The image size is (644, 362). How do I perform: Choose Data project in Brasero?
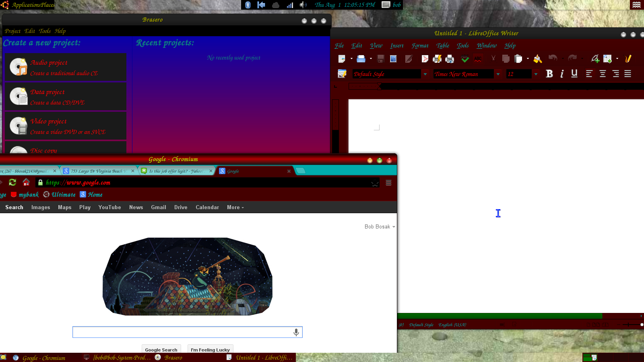point(66,96)
